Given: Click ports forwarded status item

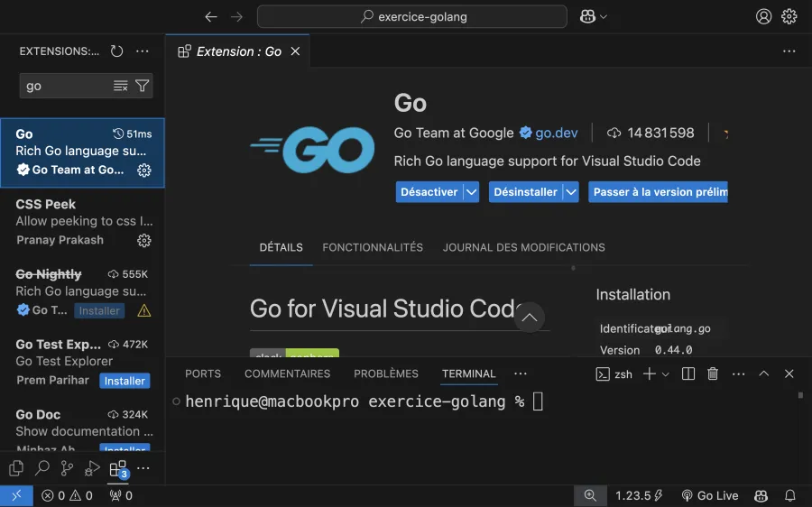Looking at the screenshot, I should coord(121,496).
